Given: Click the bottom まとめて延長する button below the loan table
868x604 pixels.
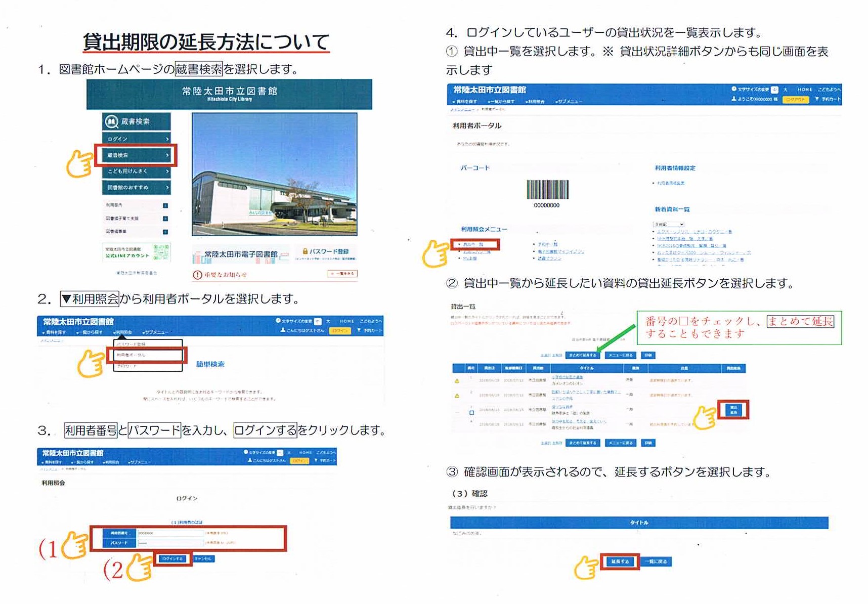Looking at the screenshot, I should (x=582, y=443).
